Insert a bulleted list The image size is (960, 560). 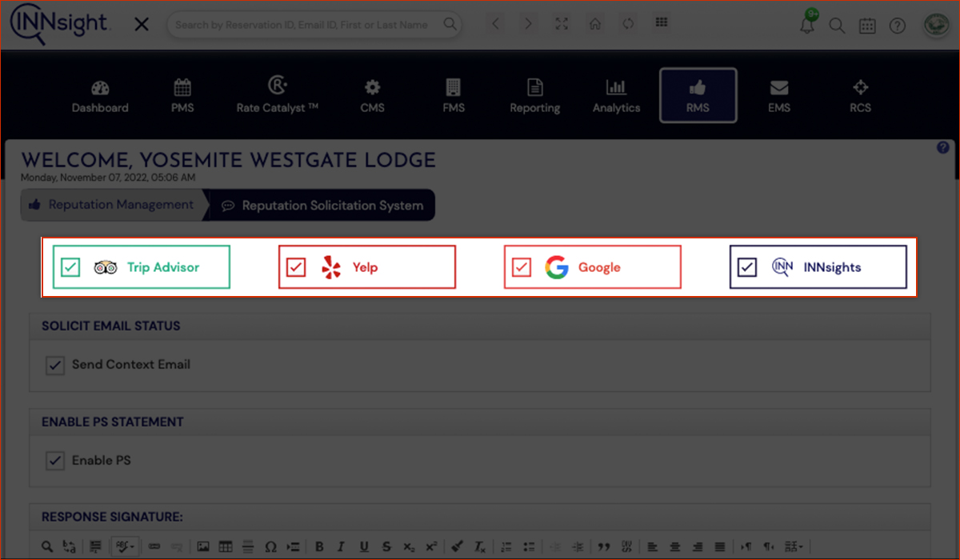click(528, 547)
